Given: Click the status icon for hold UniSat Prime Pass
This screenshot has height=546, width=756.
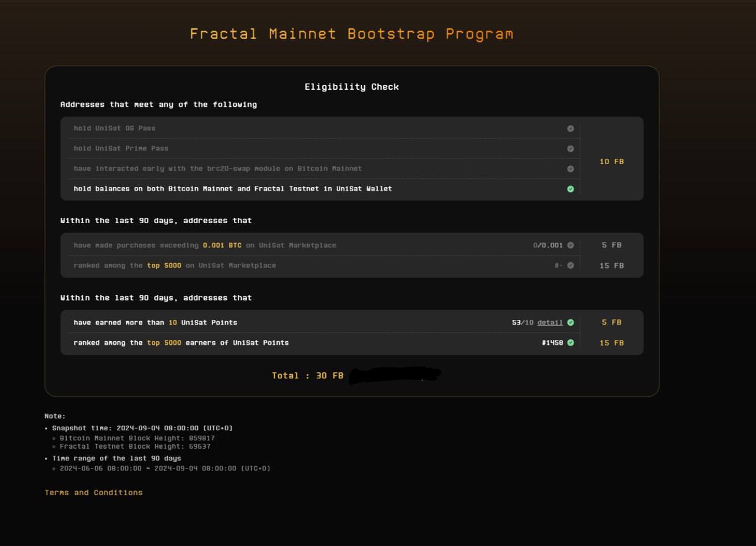Looking at the screenshot, I should click(x=571, y=149).
